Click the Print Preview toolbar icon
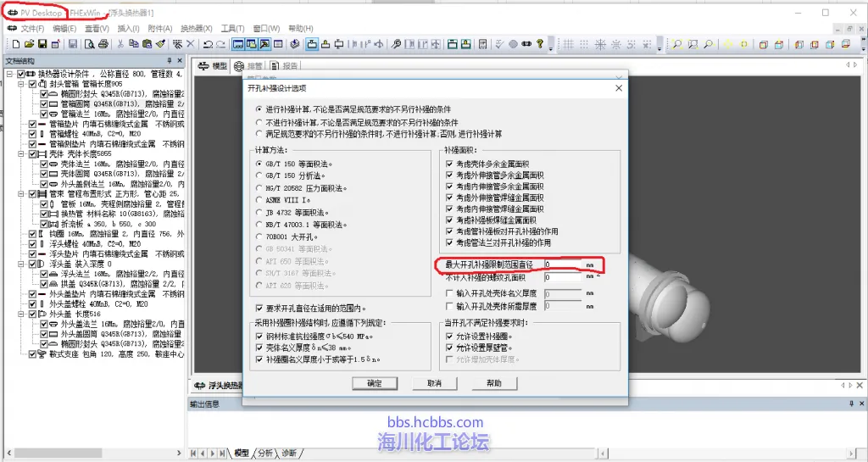868x462 pixels. pyautogui.click(x=88, y=44)
